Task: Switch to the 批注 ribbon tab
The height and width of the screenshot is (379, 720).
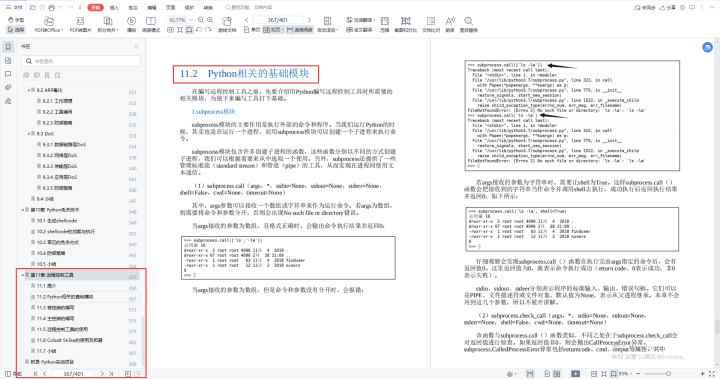Action: (x=133, y=8)
